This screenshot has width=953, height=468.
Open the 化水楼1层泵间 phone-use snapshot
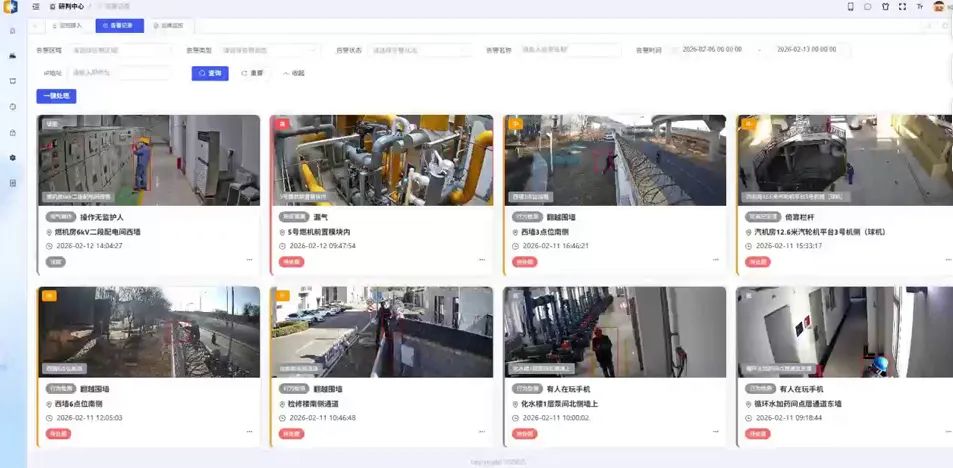[615, 332]
